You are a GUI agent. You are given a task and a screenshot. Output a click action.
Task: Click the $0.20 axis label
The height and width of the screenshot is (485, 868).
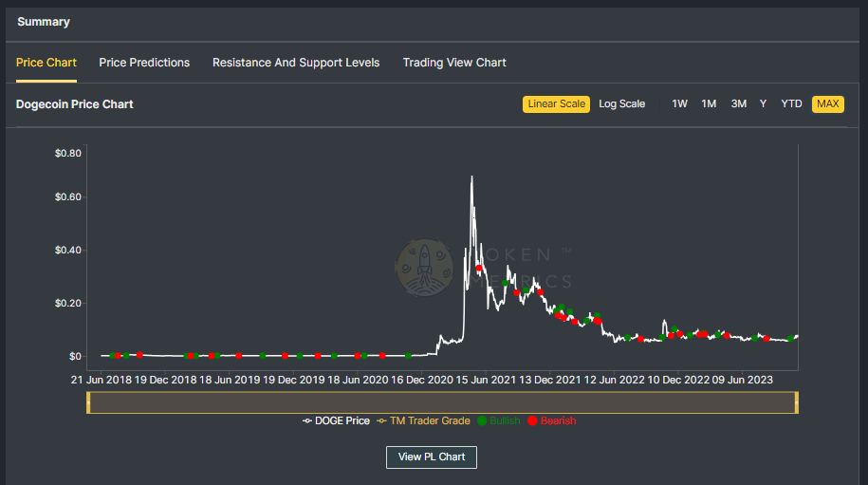point(68,304)
